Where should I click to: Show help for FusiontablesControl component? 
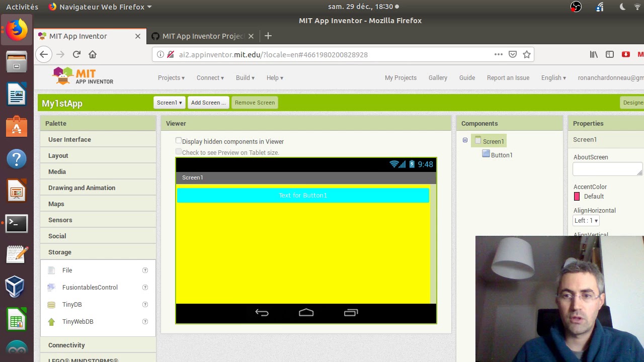point(145,288)
